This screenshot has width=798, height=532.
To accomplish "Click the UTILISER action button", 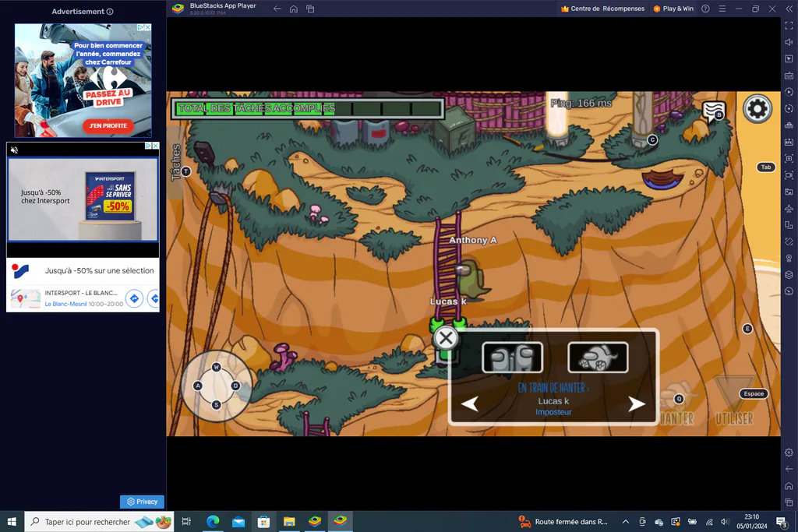I will click(x=734, y=402).
